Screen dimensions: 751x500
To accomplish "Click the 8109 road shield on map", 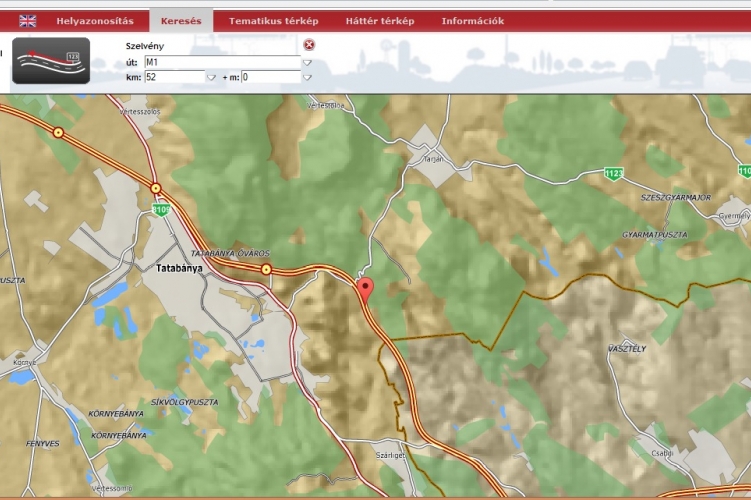I will [160, 208].
